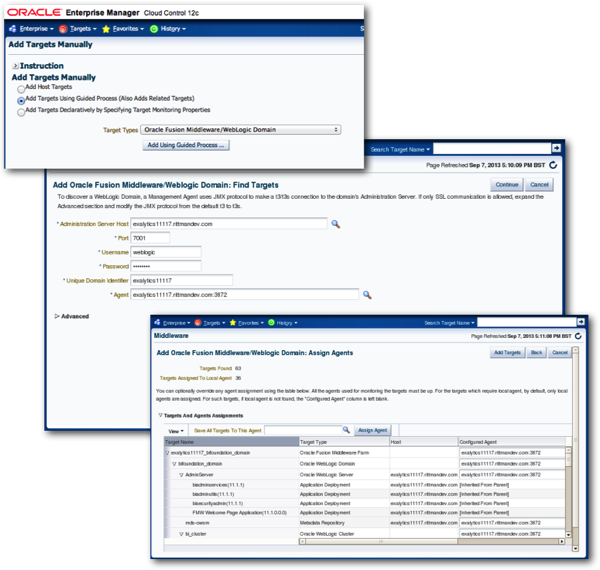Select the Add Host Targets radio option
Screen dimensions: 600x570
coord(21,90)
